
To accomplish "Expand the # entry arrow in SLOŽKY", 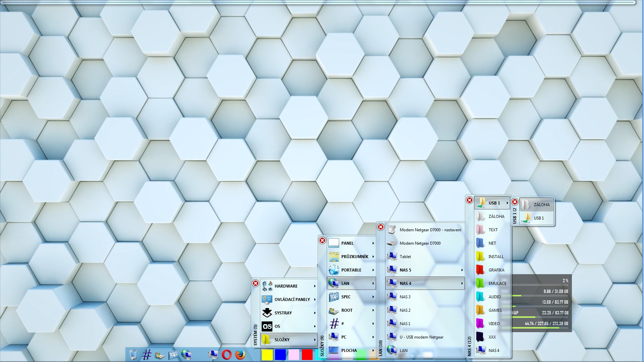I will [373, 324].
